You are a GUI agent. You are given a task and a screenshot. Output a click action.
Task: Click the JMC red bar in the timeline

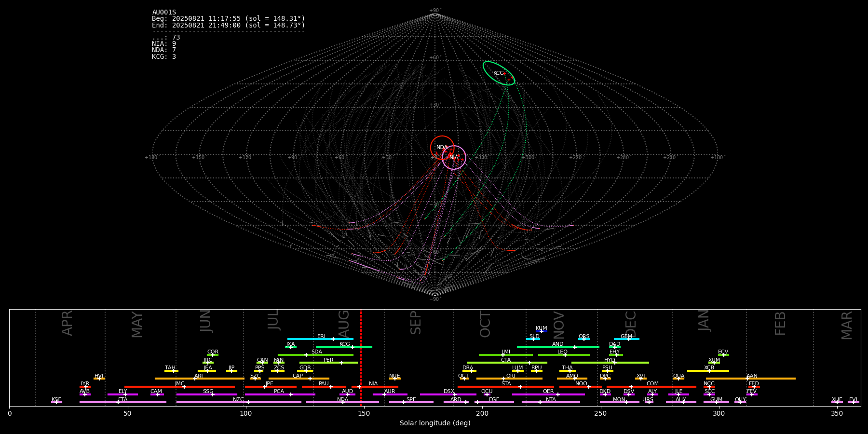[180, 387]
